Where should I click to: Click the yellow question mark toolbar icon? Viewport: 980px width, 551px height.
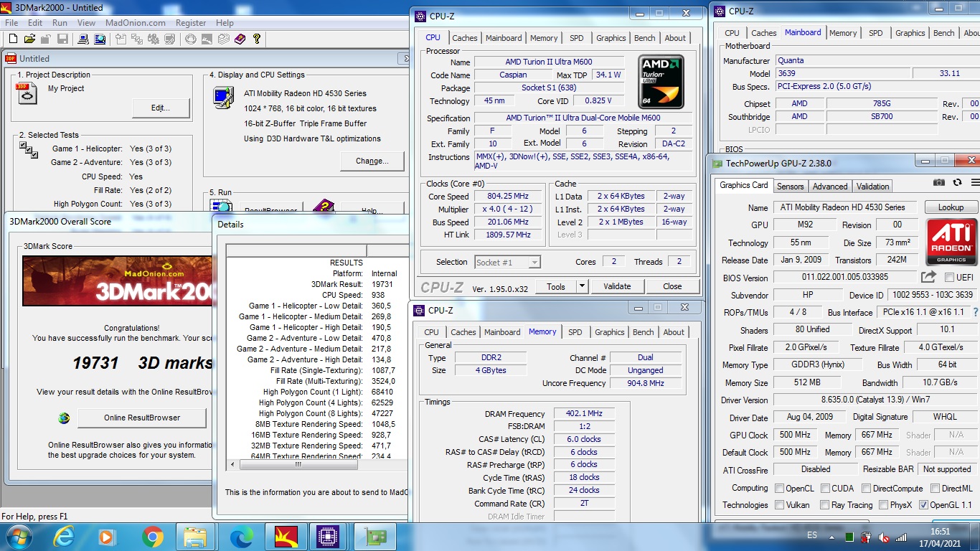pos(257,39)
